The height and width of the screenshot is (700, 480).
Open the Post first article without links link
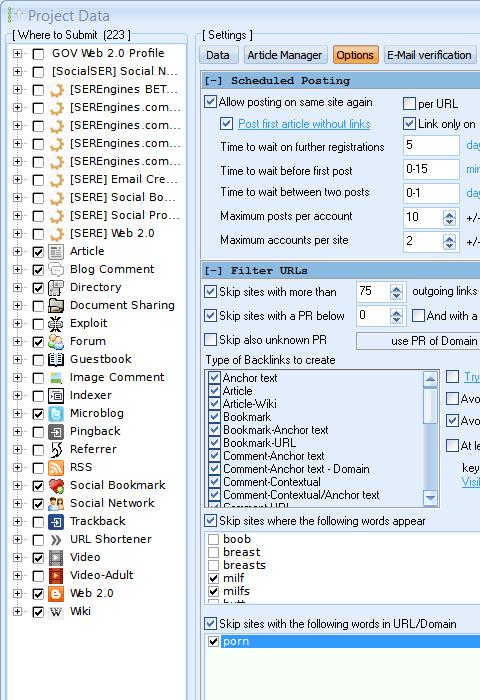click(x=304, y=124)
